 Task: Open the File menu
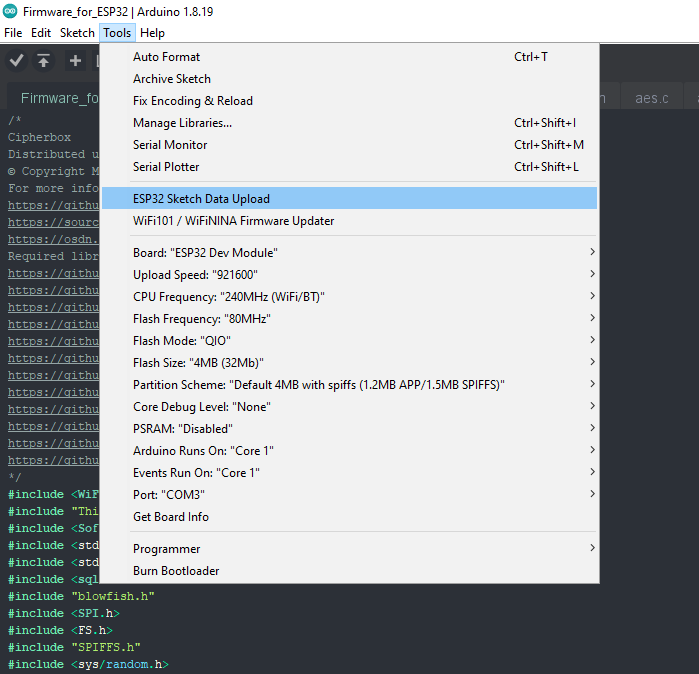[13, 33]
